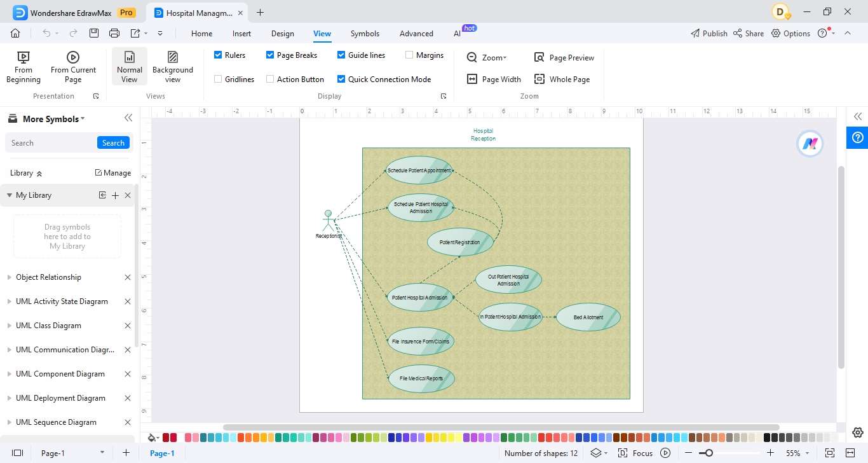
Task: Click the settings gear icon at bottom right
Action: 858,432
